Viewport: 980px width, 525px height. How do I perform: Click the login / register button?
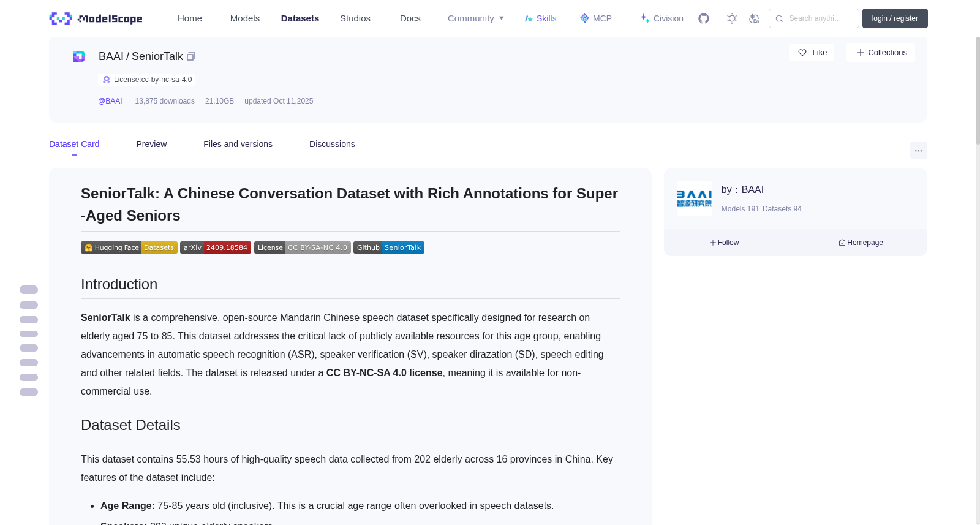(x=895, y=18)
